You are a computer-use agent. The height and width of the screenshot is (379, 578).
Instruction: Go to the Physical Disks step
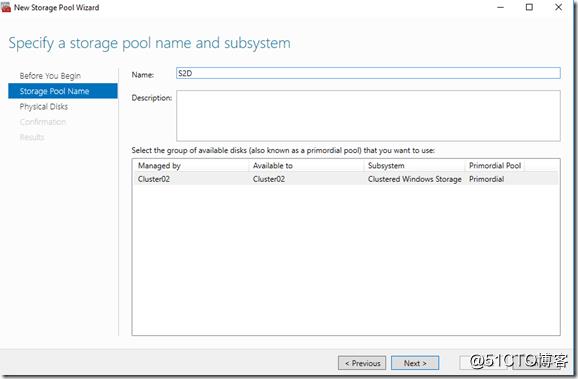pyautogui.click(x=43, y=107)
